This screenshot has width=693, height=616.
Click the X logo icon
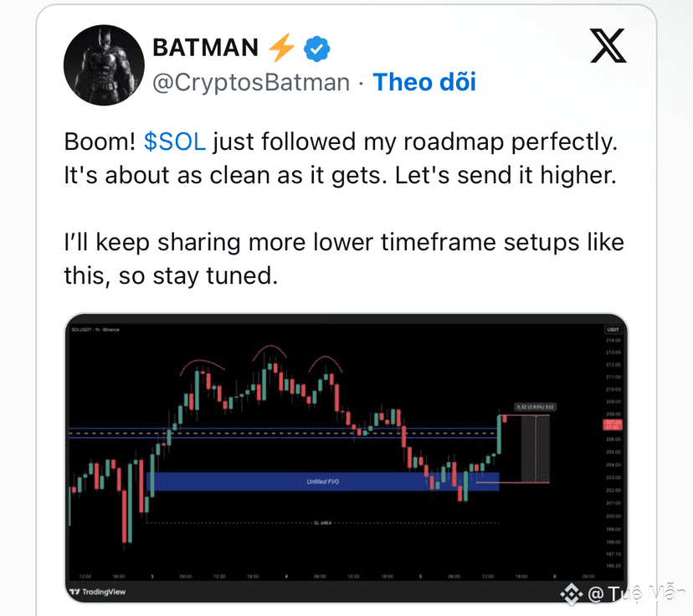608,46
